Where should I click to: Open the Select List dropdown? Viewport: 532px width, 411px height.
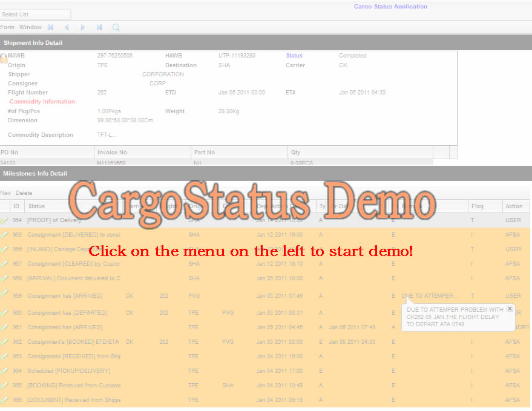pos(36,14)
